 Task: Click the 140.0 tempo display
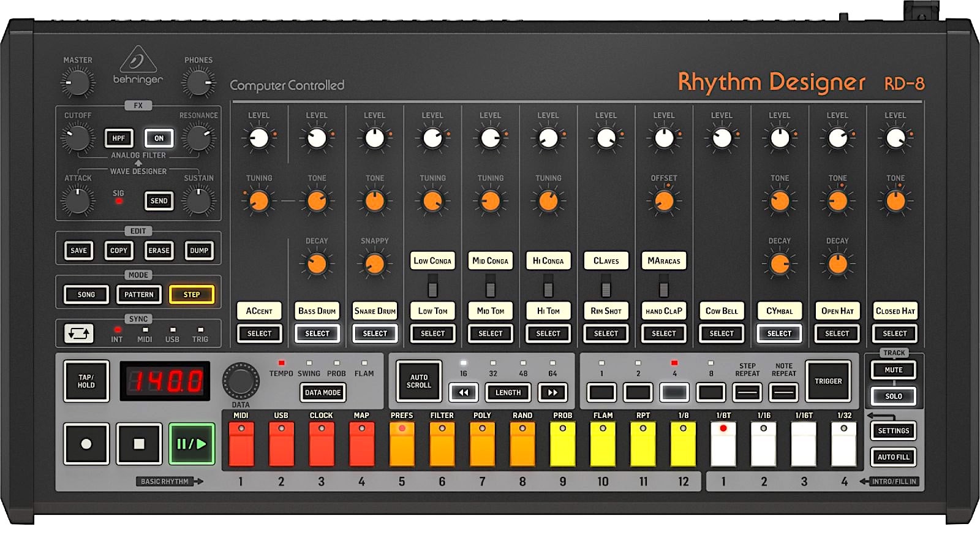(x=165, y=381)
